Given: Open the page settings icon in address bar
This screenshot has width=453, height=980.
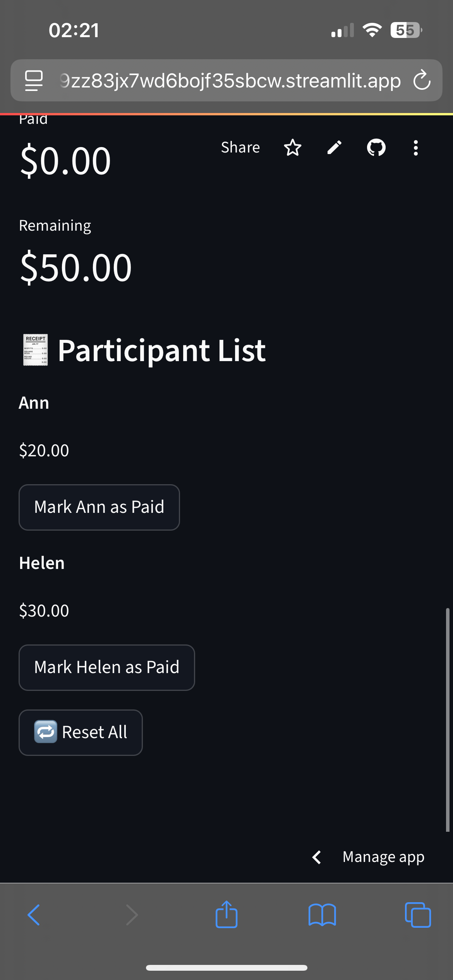Looking at the screenshot, I should point(34,81).
